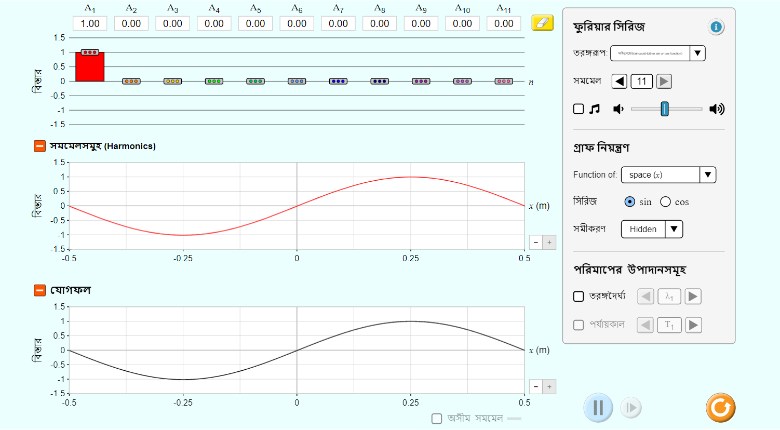The image size is (780, 430).
Task: Click the step-forward button
Action: point(631,407)
